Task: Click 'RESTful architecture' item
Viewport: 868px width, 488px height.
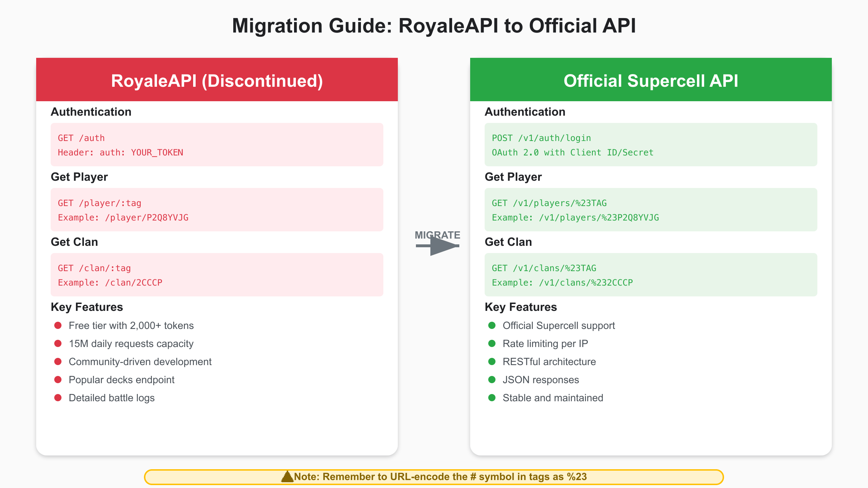Action: click(x=549, y=362)
